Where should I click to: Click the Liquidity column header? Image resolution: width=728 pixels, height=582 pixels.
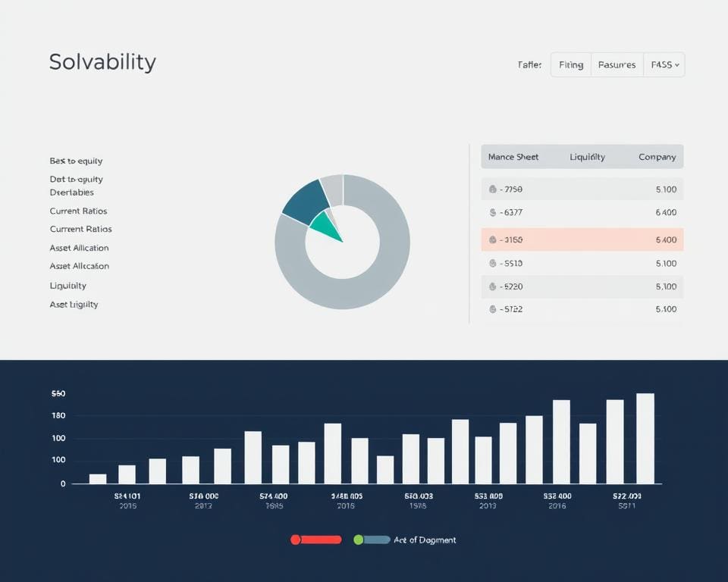(587, 157)
